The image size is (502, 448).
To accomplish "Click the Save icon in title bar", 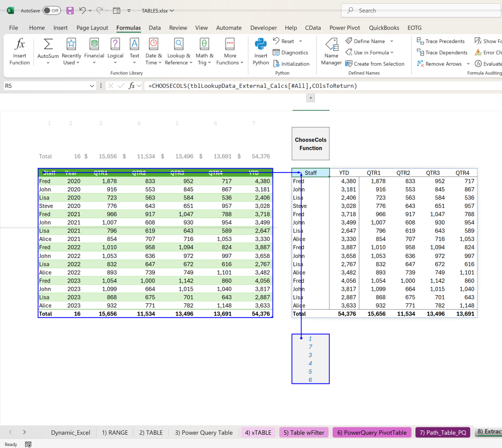I will click(x=70, y=11).
